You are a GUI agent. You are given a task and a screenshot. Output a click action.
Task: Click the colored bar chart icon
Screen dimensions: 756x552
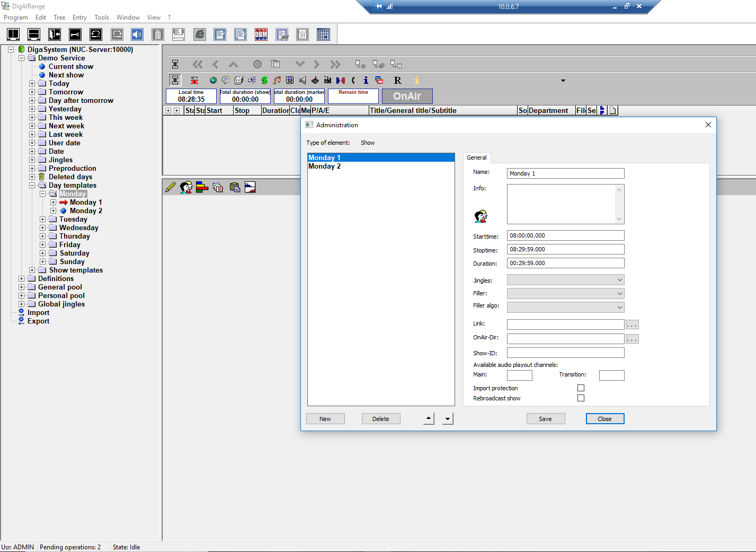pos(202,187)
